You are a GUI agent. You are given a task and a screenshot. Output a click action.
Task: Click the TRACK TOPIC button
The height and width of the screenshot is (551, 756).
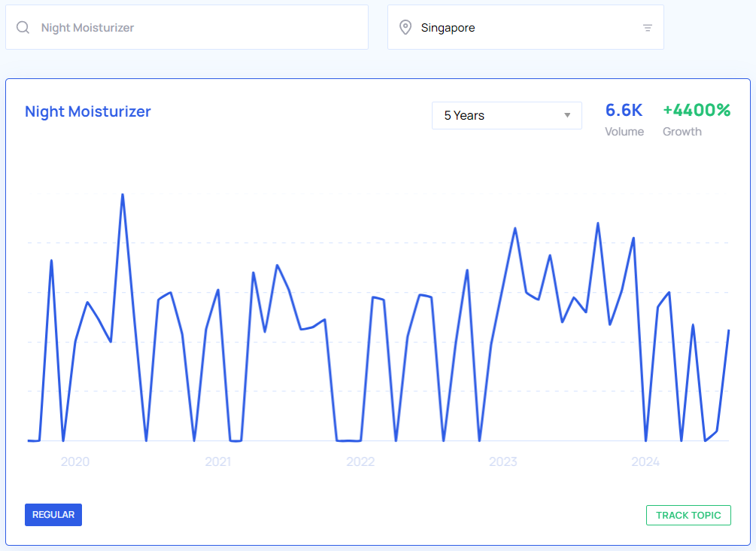(x=688, y=515)
